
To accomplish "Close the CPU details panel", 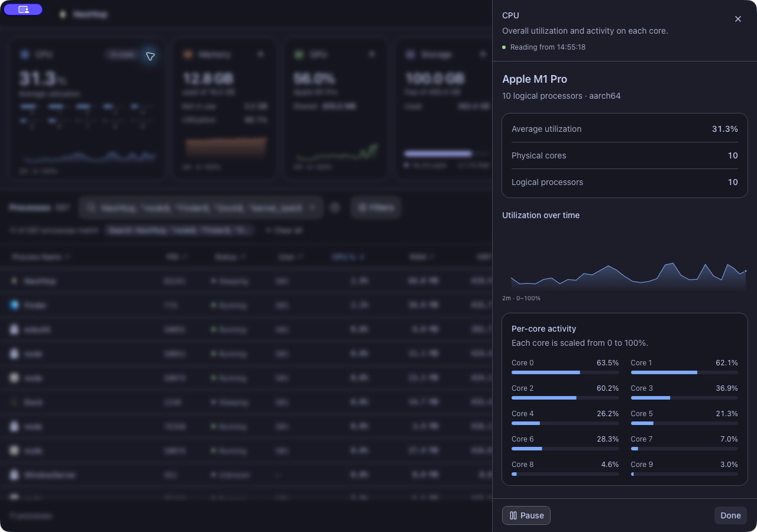I will (738, 19).
